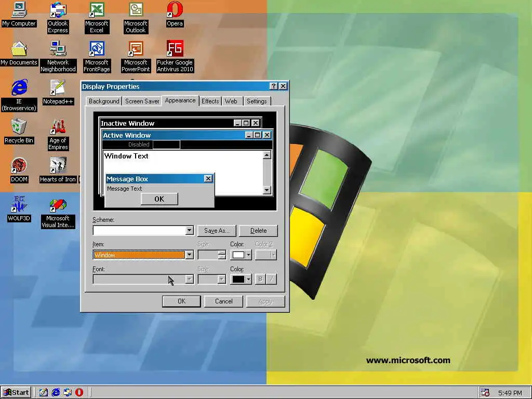This screenshot has height=399, width=532.
Task: Select the Opera desktop shortcut
Action: [x=175, y=14]
